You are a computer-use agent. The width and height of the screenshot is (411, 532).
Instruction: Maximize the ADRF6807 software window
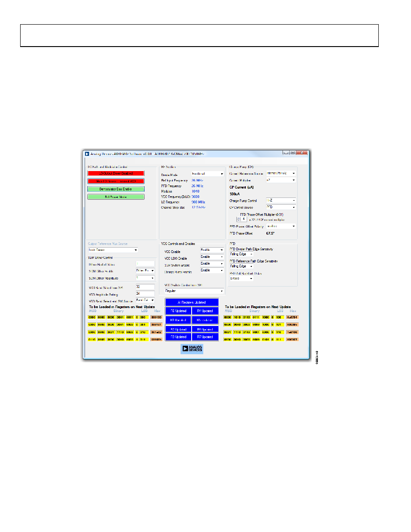pyautogui.click(x=292, y=153)
